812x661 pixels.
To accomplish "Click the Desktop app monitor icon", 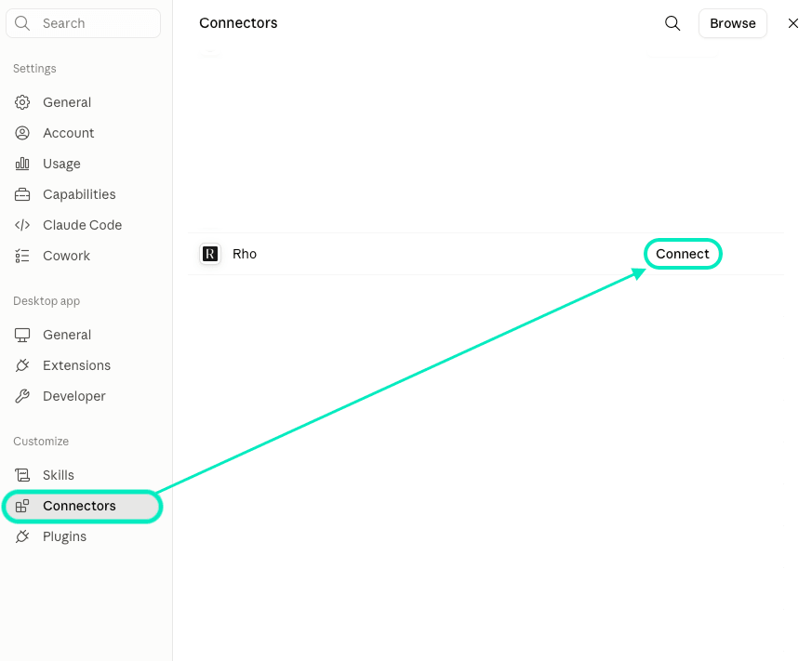I will pyautogui.click(x=22, y=335).
